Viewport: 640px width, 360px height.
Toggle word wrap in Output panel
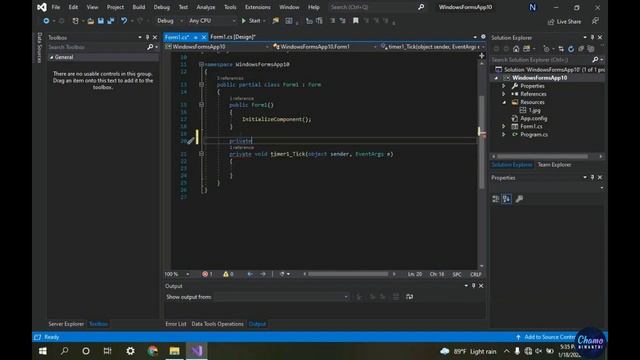tap(409, 297)
